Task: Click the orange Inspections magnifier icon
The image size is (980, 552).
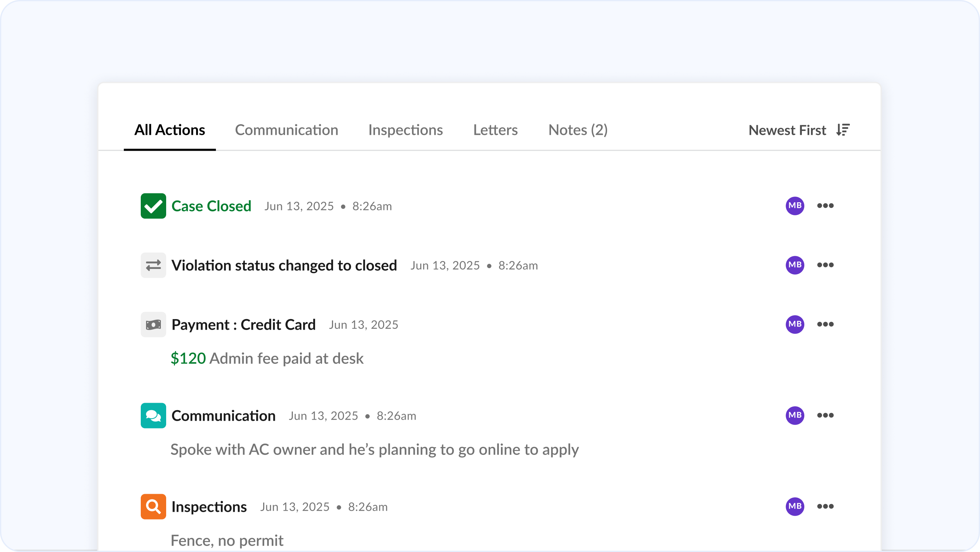Action: pyautogui.click(x=153, y=506)
